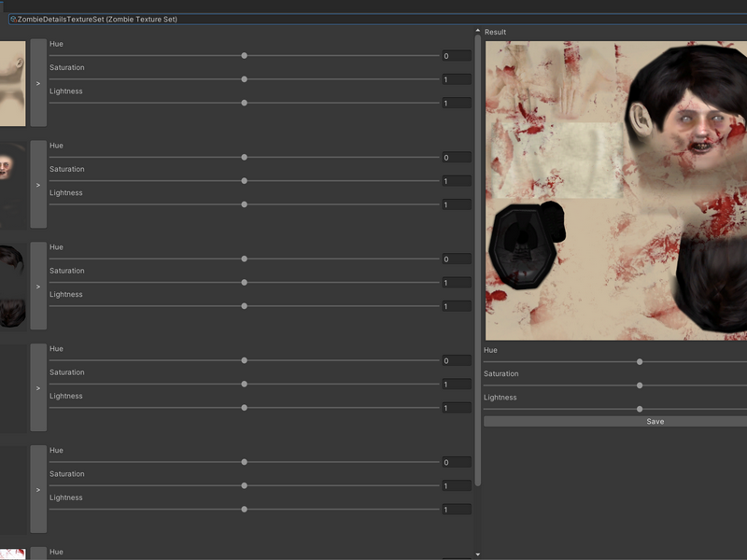Adjust Lightness slider of the skin texture layer
This screenshot has width=747, height=560.
click(244, 103)
